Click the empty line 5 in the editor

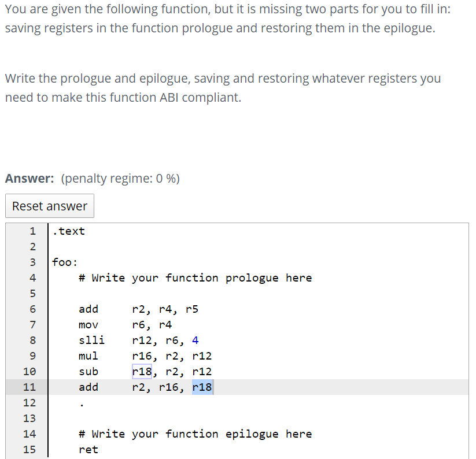pos(116,293)
